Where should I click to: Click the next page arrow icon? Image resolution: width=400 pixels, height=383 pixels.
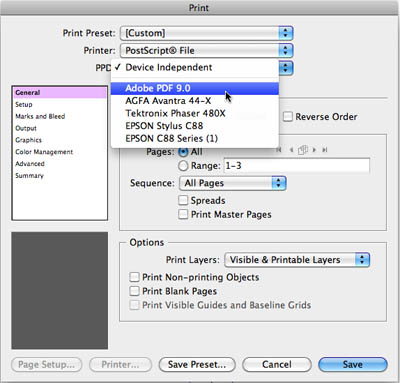click(314, 150)
